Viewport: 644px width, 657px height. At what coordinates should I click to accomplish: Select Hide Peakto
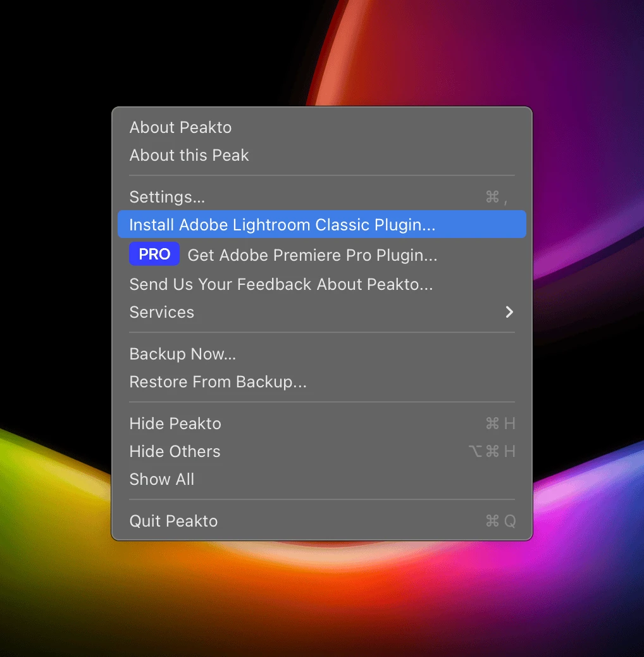click(x=321, y=423)
